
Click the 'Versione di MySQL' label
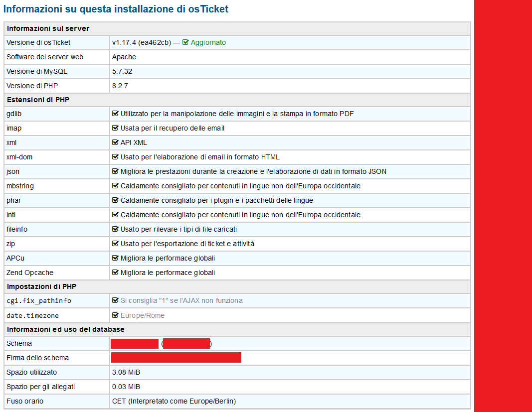click(x=36, y=72)
